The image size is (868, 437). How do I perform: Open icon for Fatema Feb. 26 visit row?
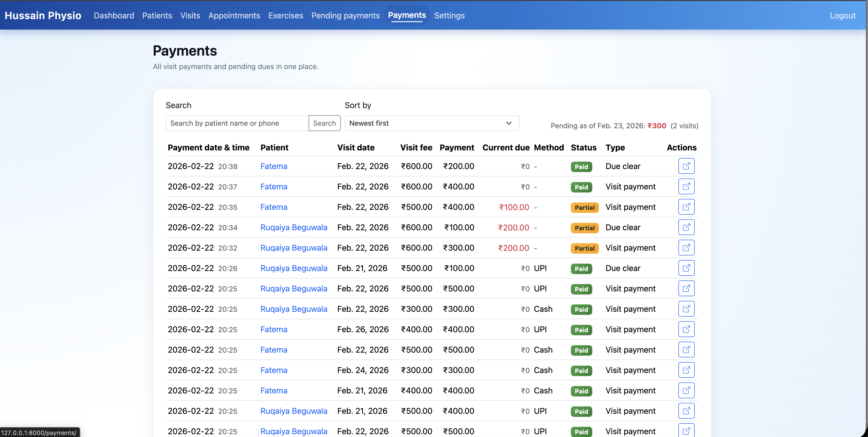pos(686,329)
